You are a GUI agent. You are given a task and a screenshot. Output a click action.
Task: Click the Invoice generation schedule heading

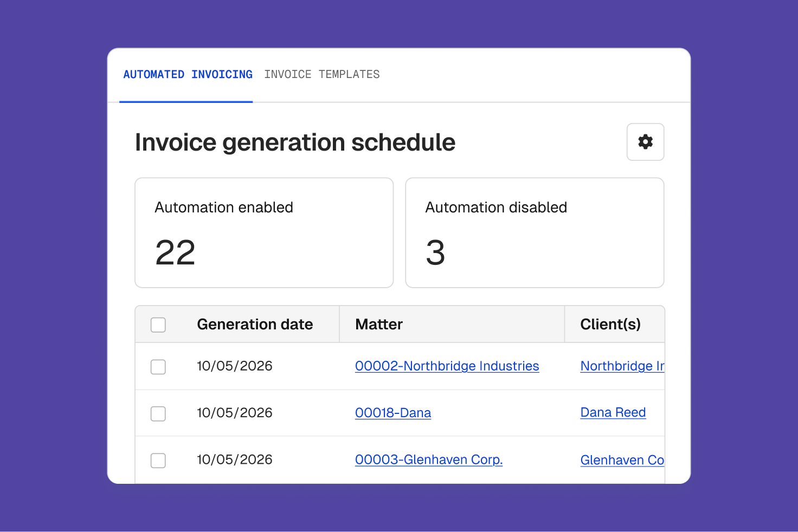pyautogui.click(x=295, y=142)
